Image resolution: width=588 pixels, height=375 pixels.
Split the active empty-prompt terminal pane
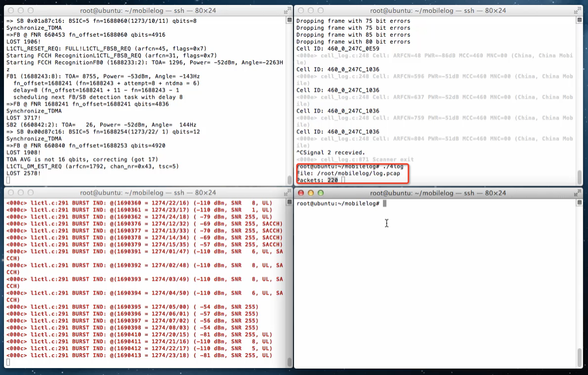point(579,202)
